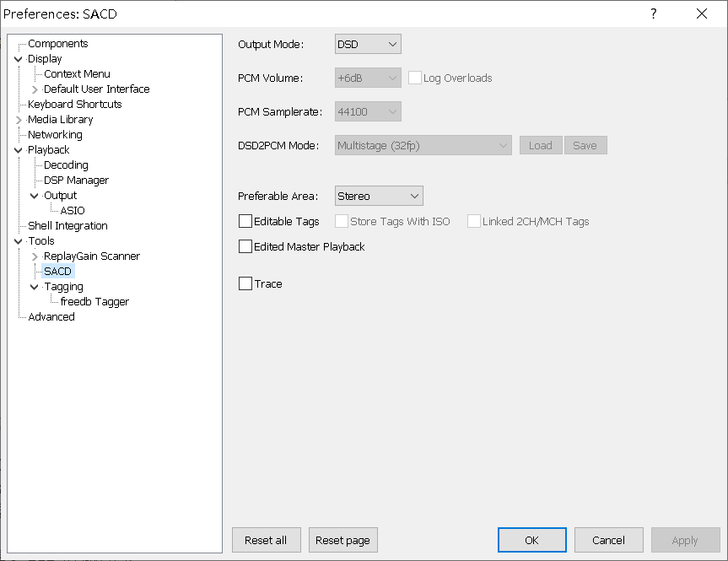Collapse the Tagging tree node

pos(35,287)
